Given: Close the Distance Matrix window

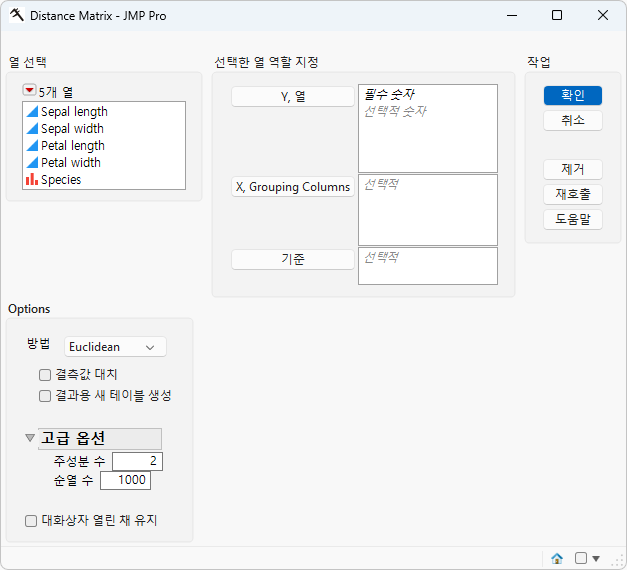Looking at the screenshot, I should tap(603, 15).
